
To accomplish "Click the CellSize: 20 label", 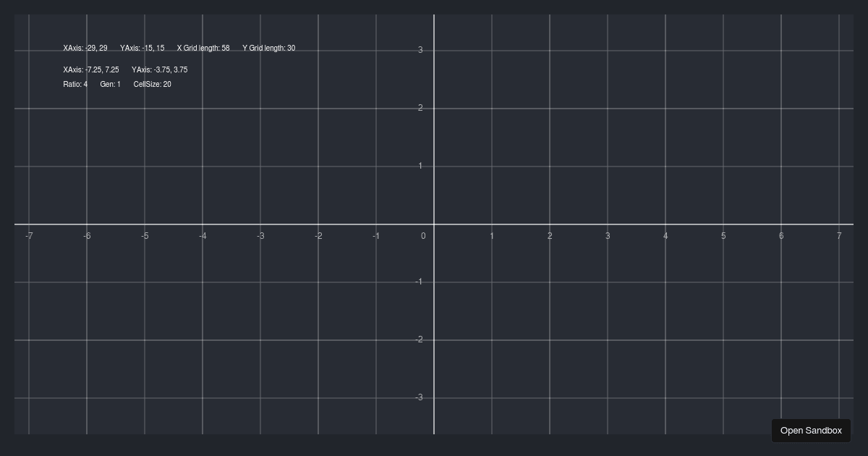I will (152, 84).
